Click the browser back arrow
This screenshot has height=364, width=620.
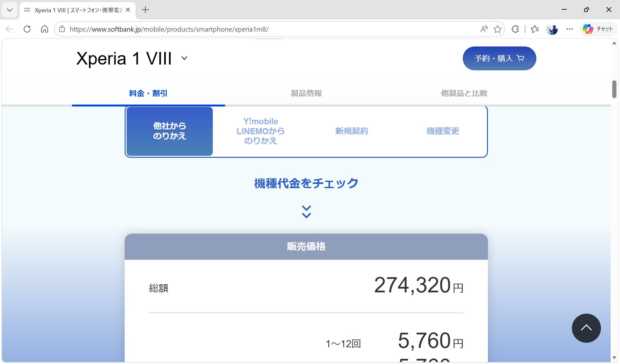10,29
